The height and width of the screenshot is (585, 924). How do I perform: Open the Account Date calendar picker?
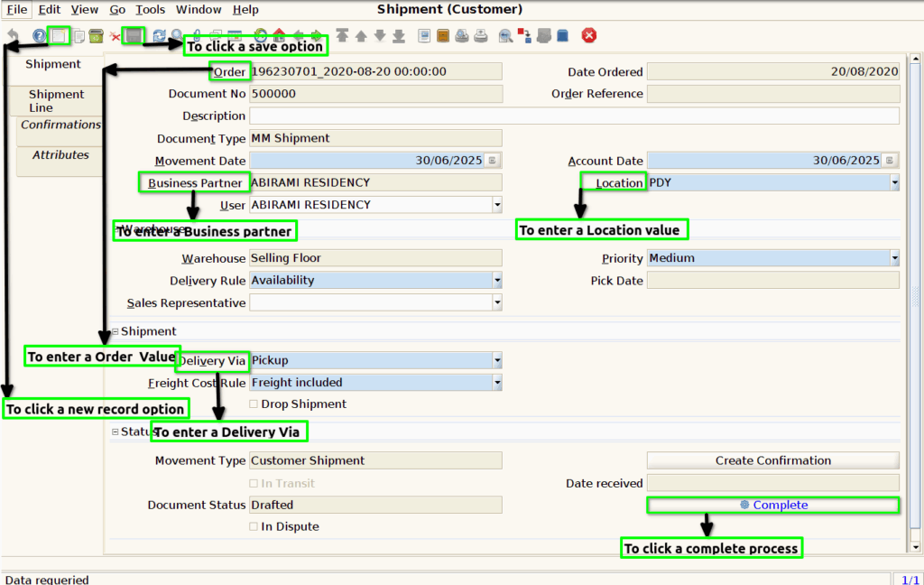click(890, 160)
